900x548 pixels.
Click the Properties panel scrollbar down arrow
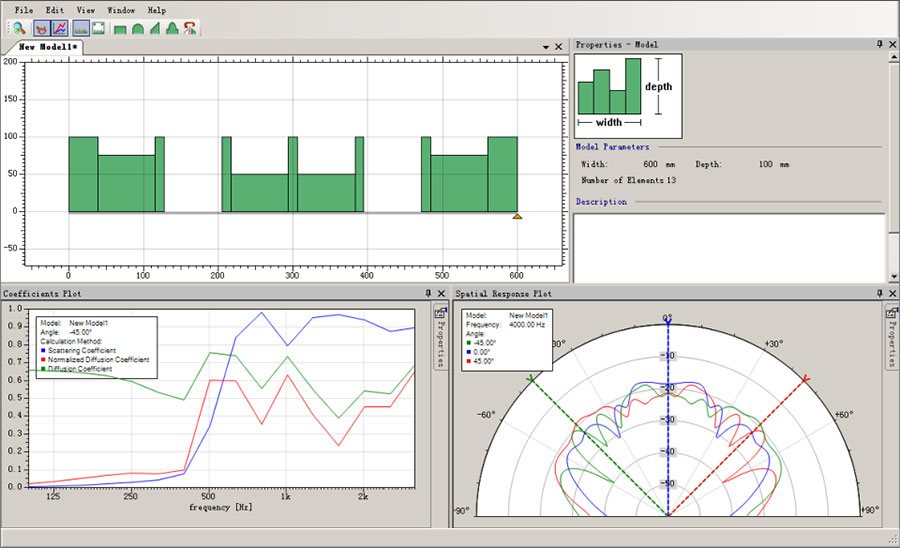[x=893, y=277]
